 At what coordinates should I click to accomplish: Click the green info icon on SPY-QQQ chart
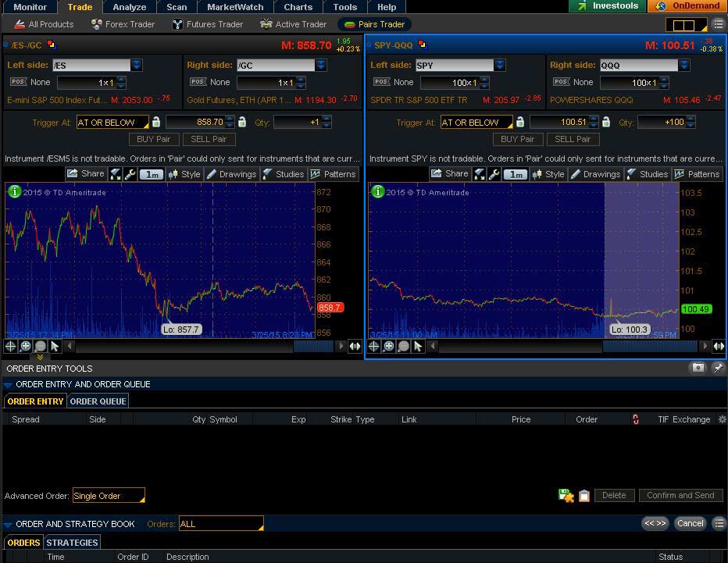coord(377,191)
